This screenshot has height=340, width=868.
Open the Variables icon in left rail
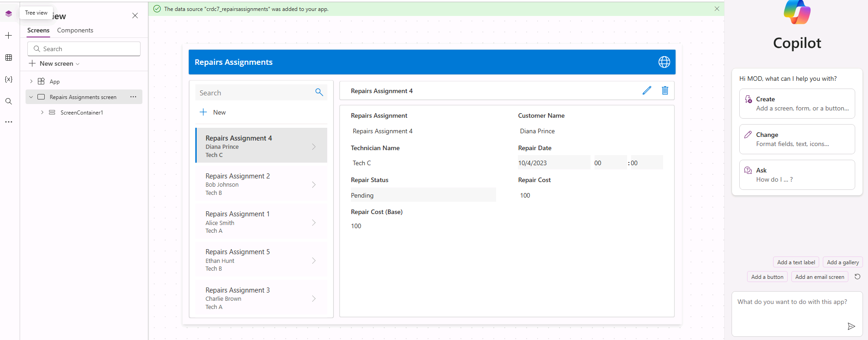tap(9, 79)
